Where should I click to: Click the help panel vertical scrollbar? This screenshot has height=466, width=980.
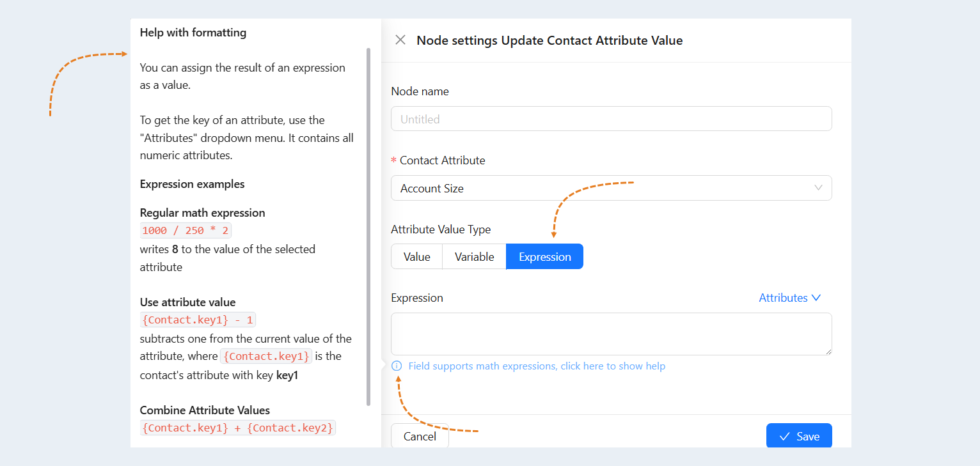pos(368,227)
